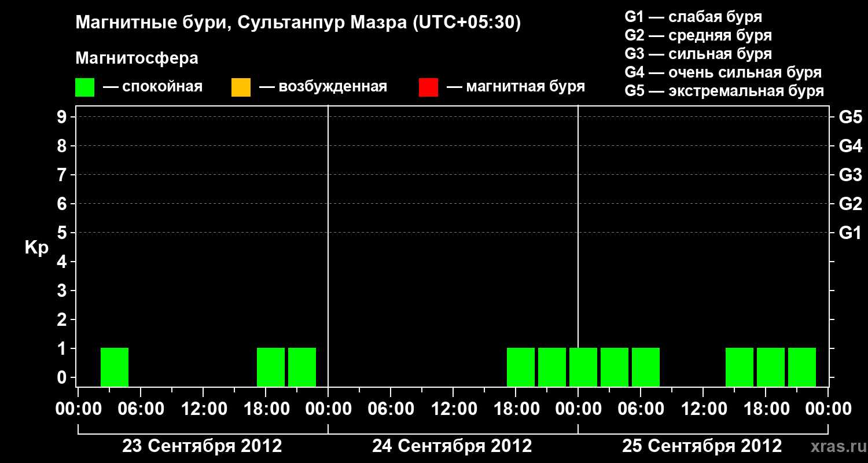
Task: Click the green bar crossing midnight into 25 Сентября
Action: [583, 367]
